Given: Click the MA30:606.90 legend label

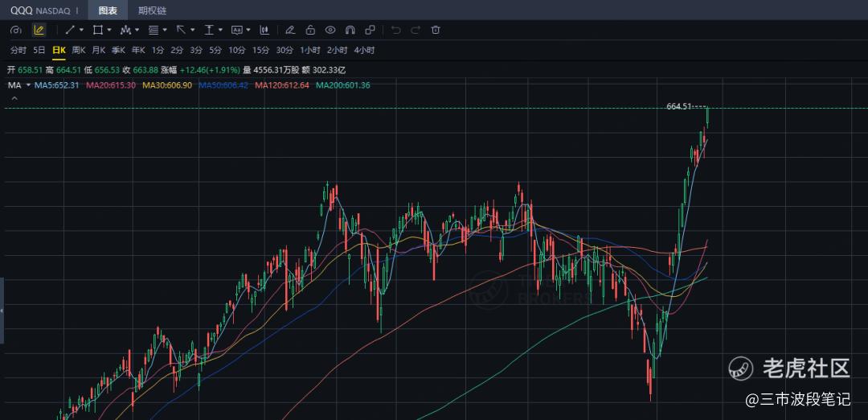Looking at the screenshot, I should 167,85.
